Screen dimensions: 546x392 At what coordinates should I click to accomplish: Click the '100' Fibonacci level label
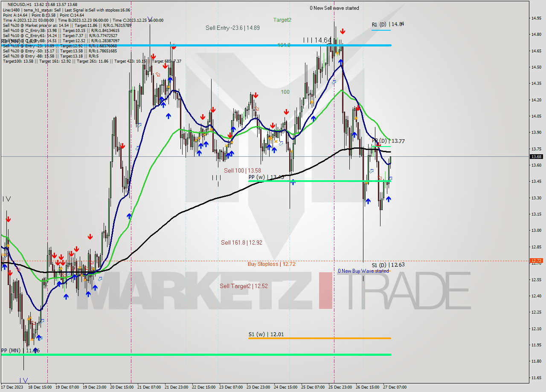coord(285,92)
